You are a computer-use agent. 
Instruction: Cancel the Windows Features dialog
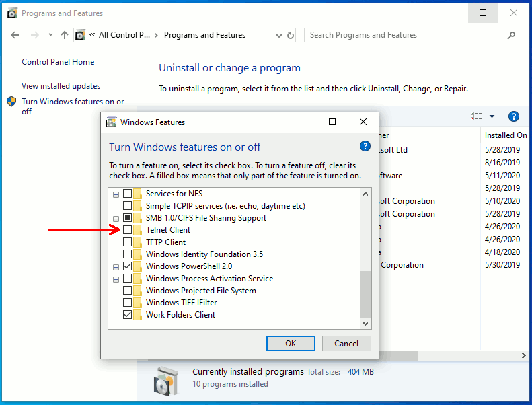click(x=346, y=344)
